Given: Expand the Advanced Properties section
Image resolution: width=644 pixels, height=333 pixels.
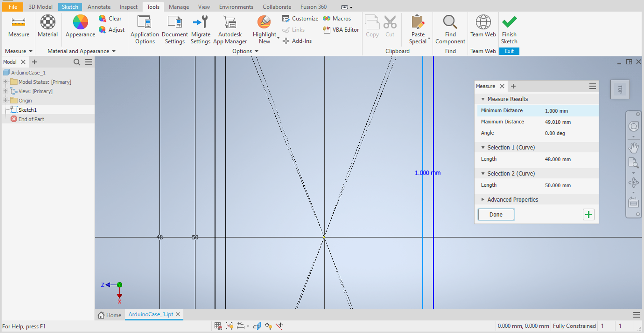Looking at the screenshot, I should [x=483, y=200].
